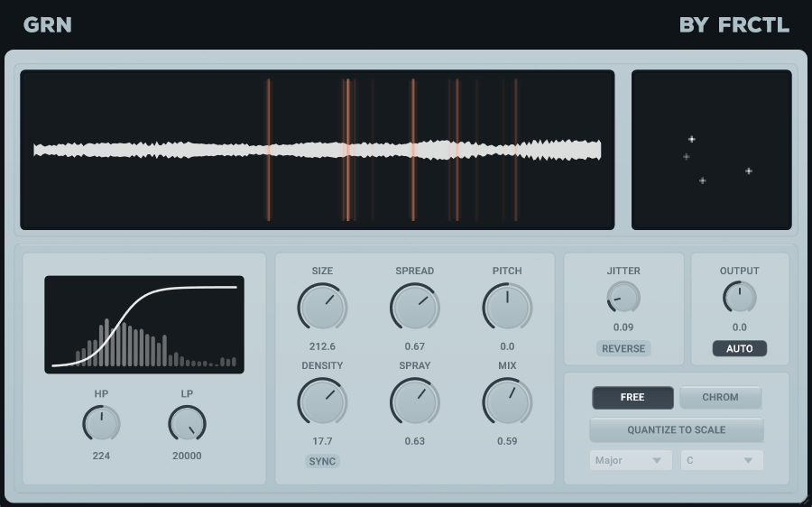Screen dimensions: 812x507
Task: Click the SPREAD knob
Action: pos(414,308)
